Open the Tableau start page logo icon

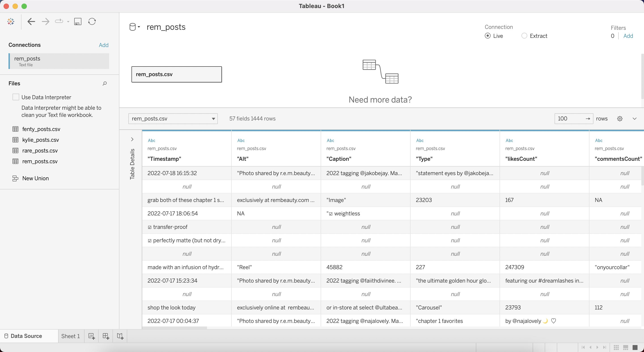[11, 21]
